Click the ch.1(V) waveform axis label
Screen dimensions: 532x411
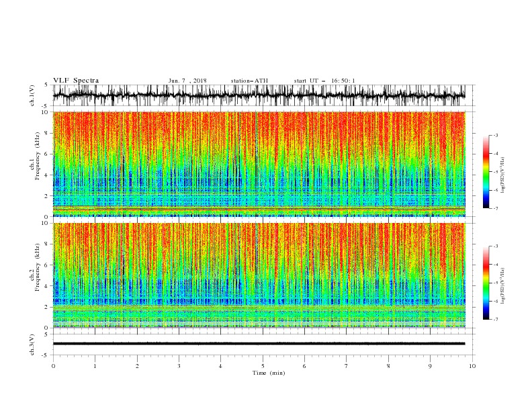32,95
